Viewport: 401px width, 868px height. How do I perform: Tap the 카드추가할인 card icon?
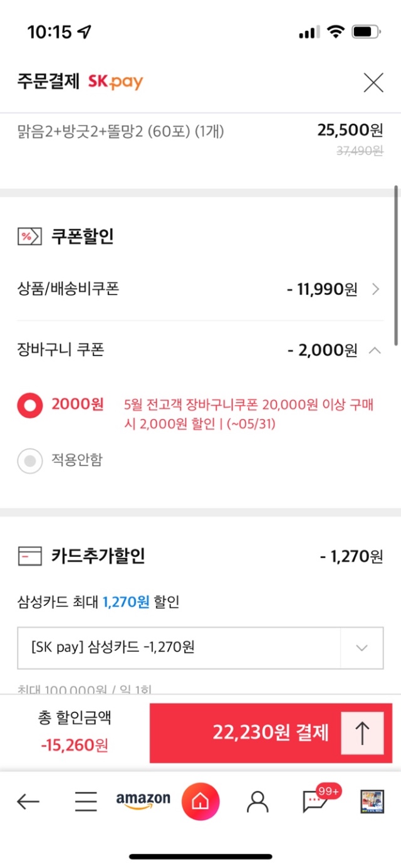point(29,556)
